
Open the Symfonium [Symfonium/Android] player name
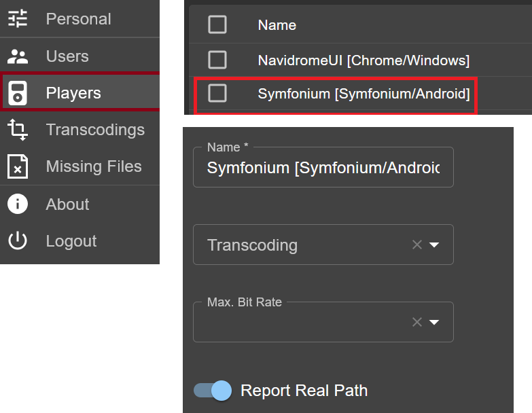[363, 94]
